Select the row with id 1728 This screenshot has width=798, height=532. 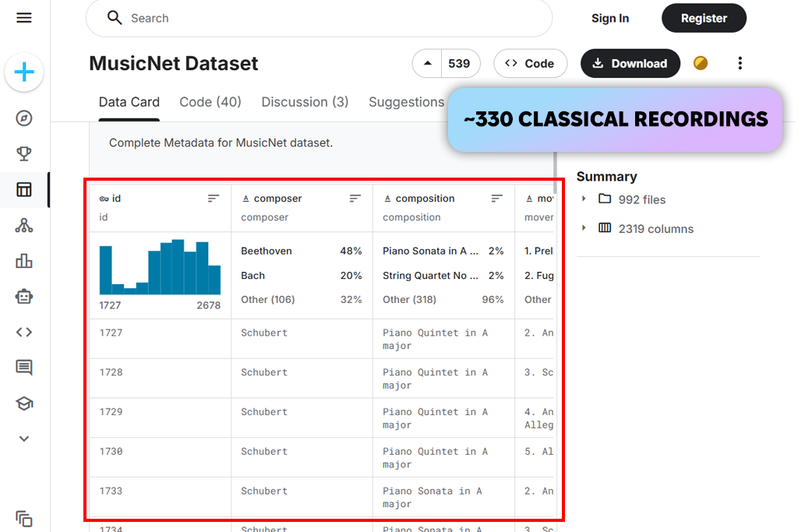(323, 379)
